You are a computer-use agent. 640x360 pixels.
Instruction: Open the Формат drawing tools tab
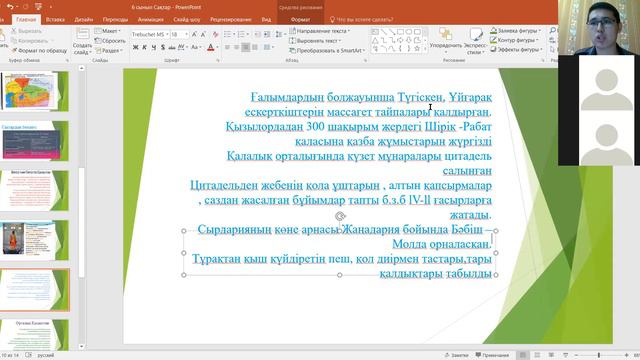[301, 19]
